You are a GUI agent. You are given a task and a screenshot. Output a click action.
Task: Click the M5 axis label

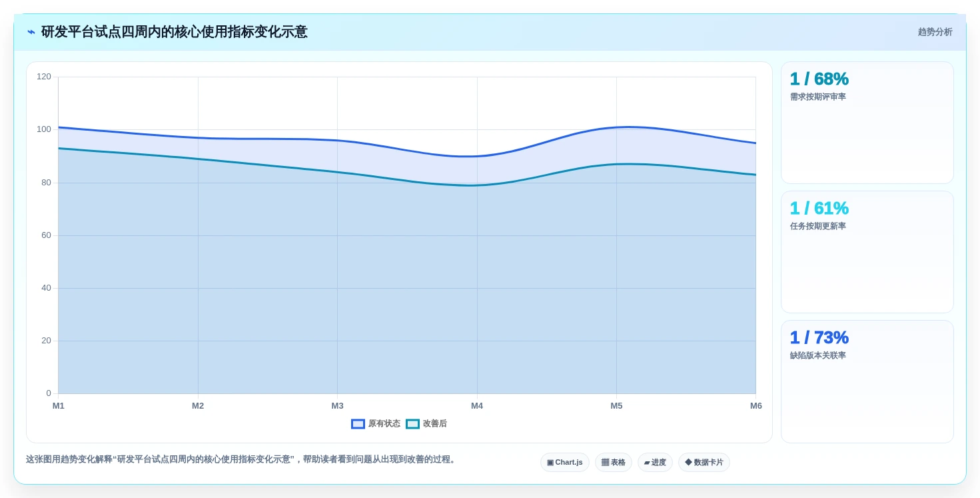617,406
